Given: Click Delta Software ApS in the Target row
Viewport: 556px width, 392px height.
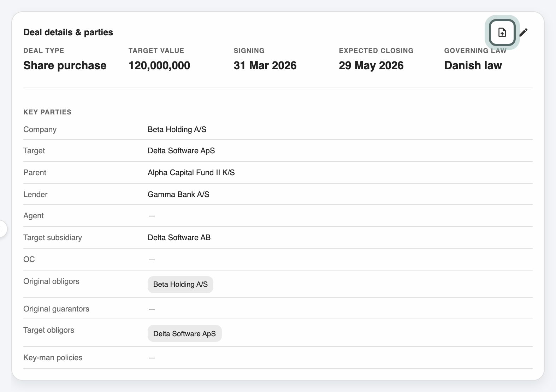Looking at the screenshot, I should pos(181,151).
